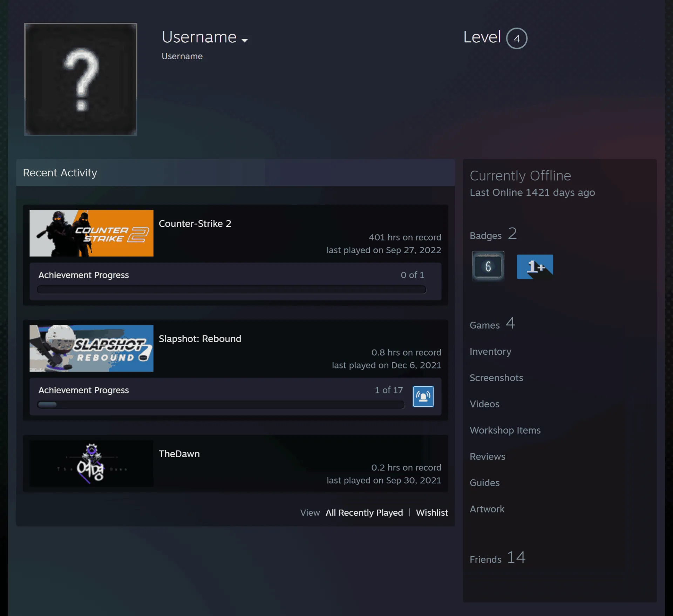Click Slapshot: Rebound Achievement Progress label
The width and height of the screenshot is (673, 616).
83,390
